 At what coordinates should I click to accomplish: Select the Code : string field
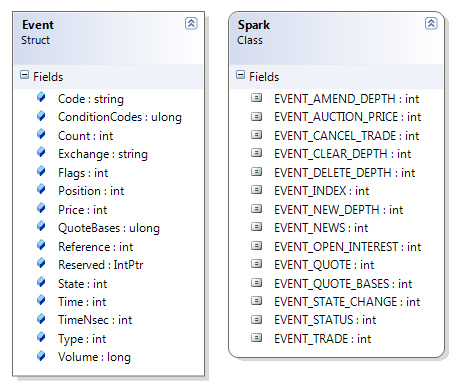91,99
